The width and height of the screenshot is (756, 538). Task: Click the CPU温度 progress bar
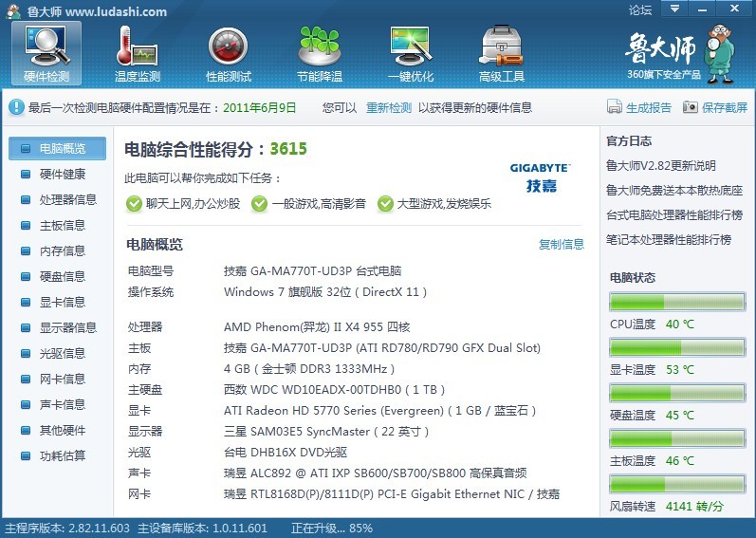677,303
